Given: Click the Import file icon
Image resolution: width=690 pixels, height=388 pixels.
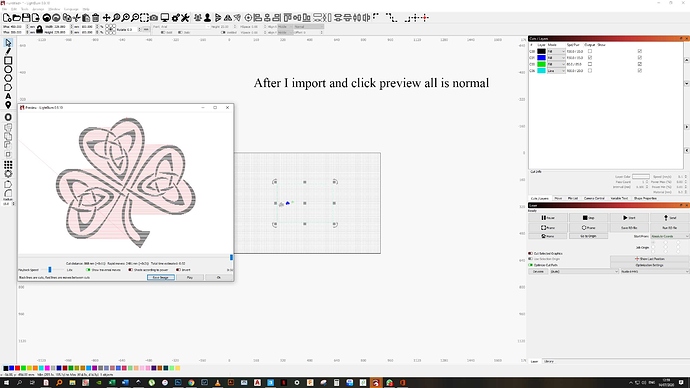Looking at the screenshot, I should pos(36,18).
